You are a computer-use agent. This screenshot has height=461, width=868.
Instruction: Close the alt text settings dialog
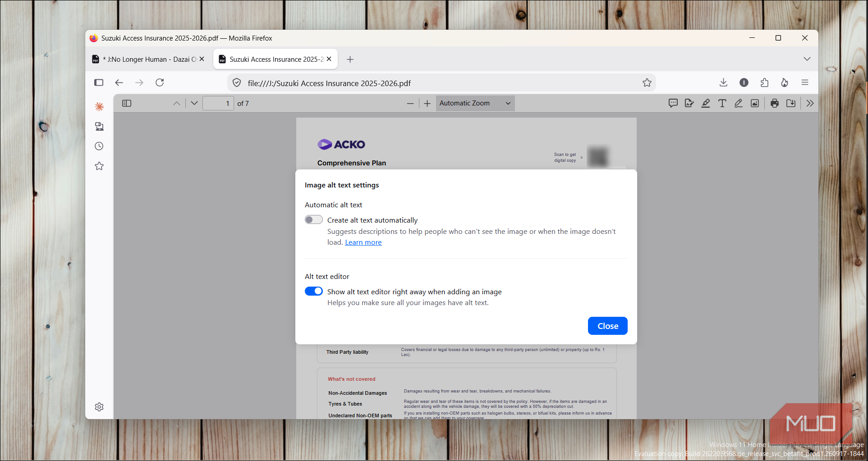coord(608,326)
